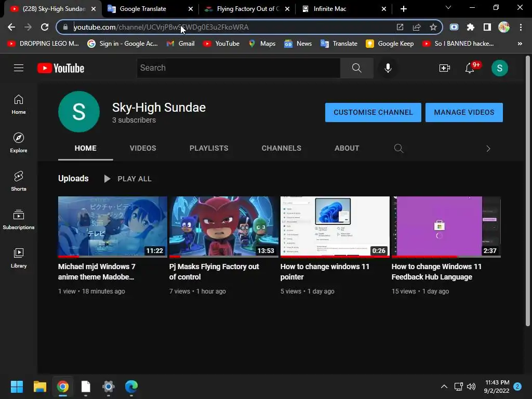This screenshot has width=532, height=399.
Task: Switch to the ABOUT tab
Action: (347, 148)
